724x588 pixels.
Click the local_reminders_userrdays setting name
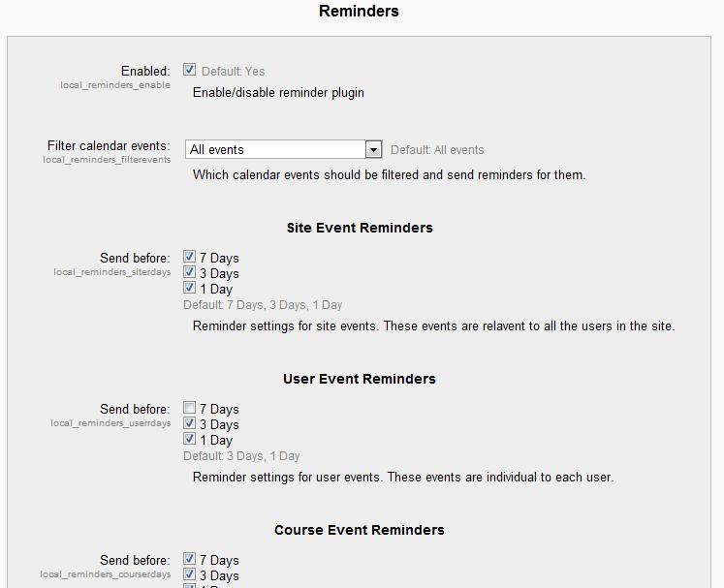coord(111,423)
